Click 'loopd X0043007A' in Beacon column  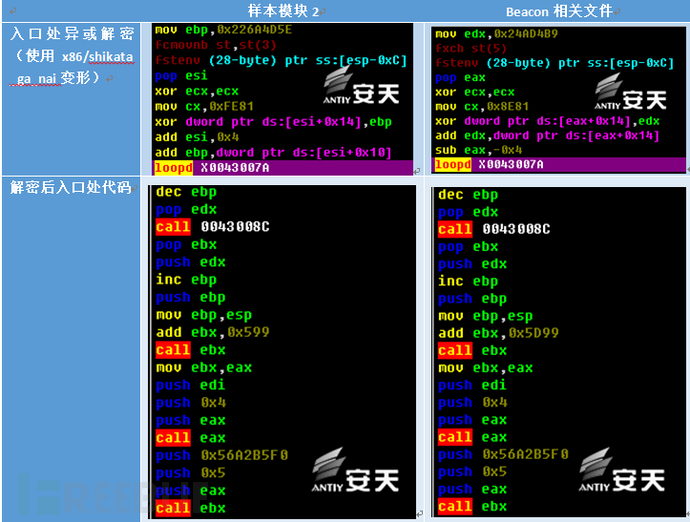(489, 165)
